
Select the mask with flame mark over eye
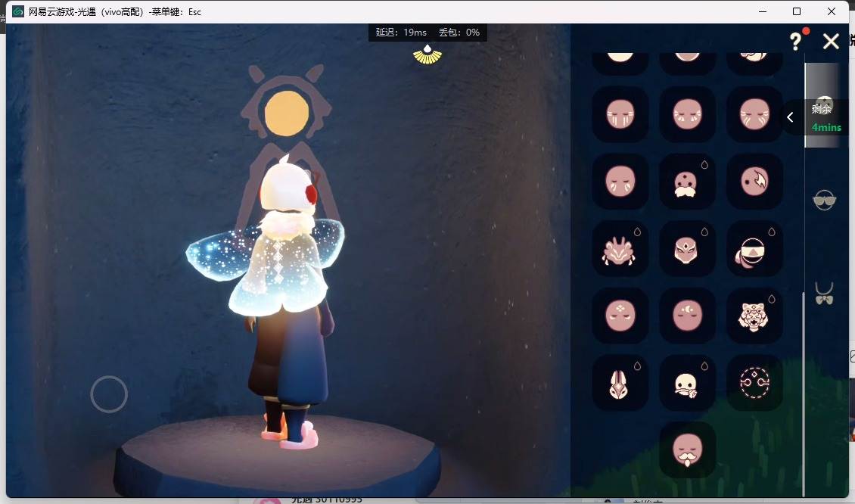(x=754, y=181)
